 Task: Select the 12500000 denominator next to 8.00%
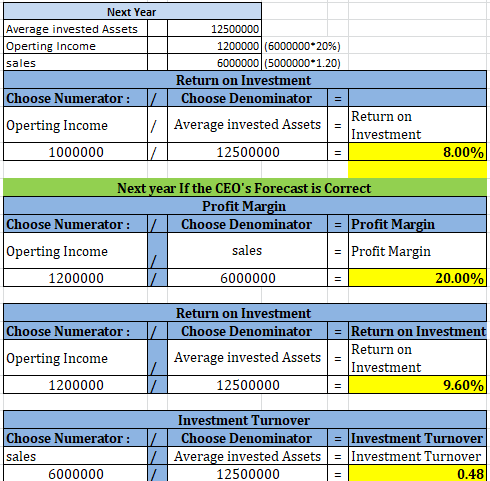pyautogui.click(x=247, y=152)
